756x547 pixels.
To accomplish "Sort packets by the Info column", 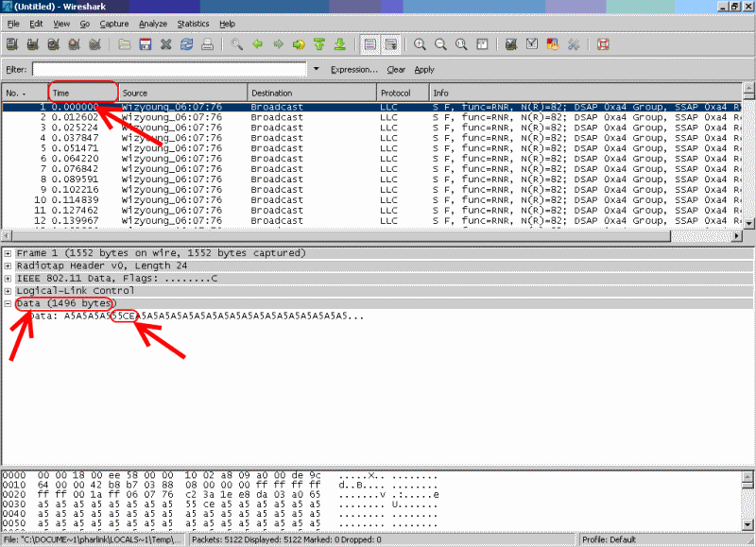I will 585,93.
